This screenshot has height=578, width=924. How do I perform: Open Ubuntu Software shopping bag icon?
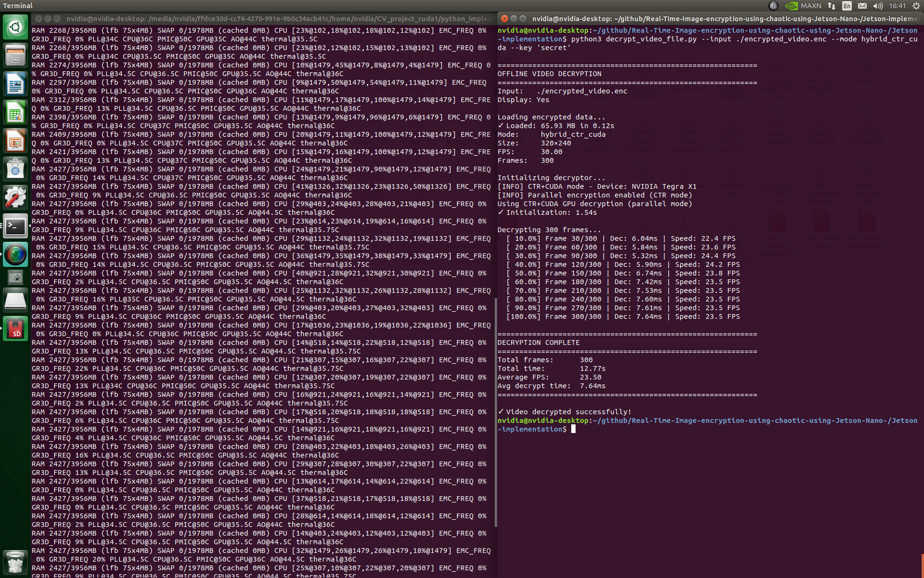[x=15, y=169]
